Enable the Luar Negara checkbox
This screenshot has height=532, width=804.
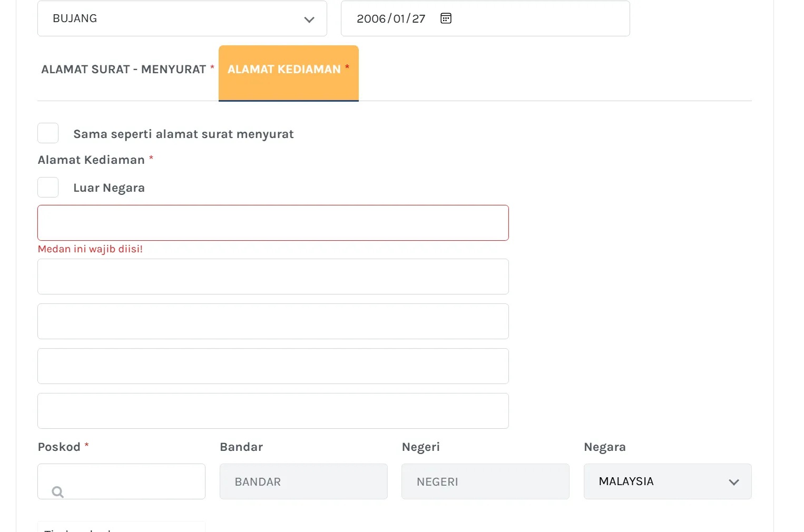[48, 187]
